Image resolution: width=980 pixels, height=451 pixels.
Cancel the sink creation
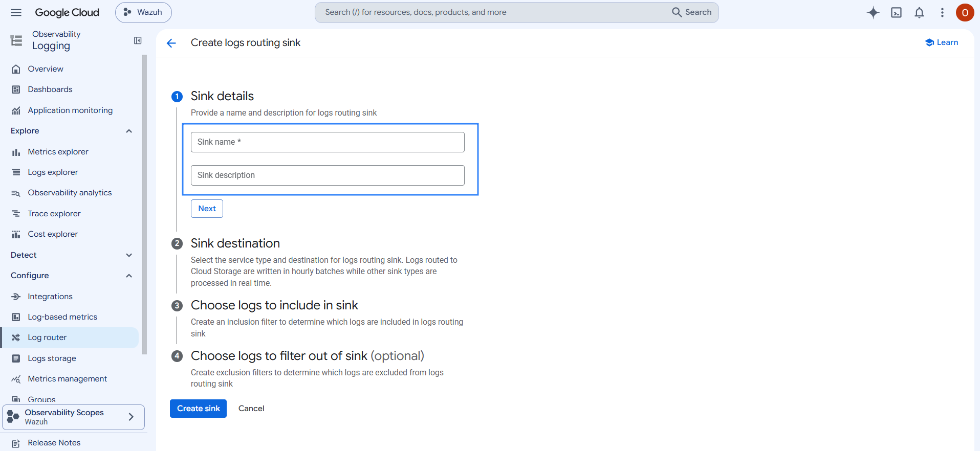click(x=251, y=409)
